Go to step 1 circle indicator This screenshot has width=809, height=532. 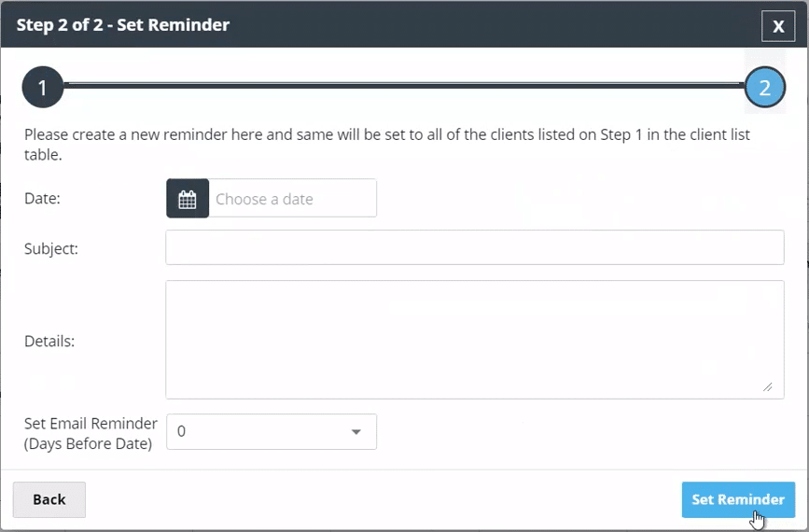42,89
